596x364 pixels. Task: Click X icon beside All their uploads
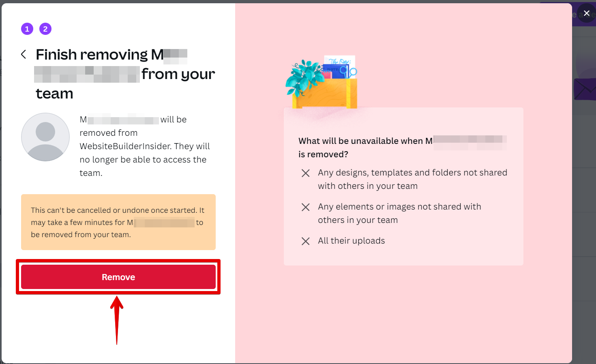[306, 241]
